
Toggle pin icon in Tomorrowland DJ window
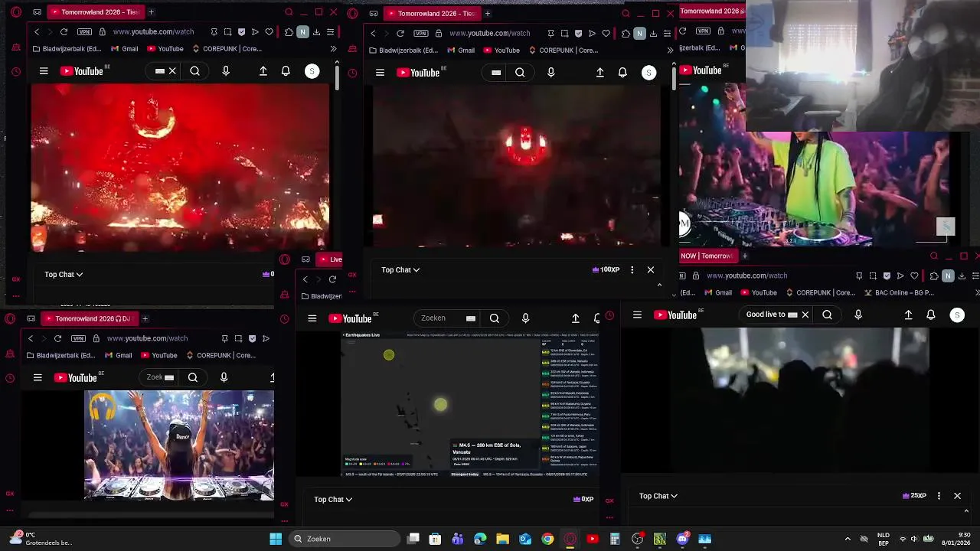[224, 338]
